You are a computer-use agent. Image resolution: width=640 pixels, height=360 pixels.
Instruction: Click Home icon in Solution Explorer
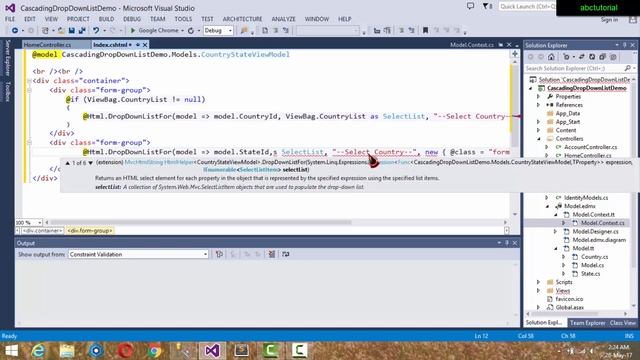[x=551, y=57]
